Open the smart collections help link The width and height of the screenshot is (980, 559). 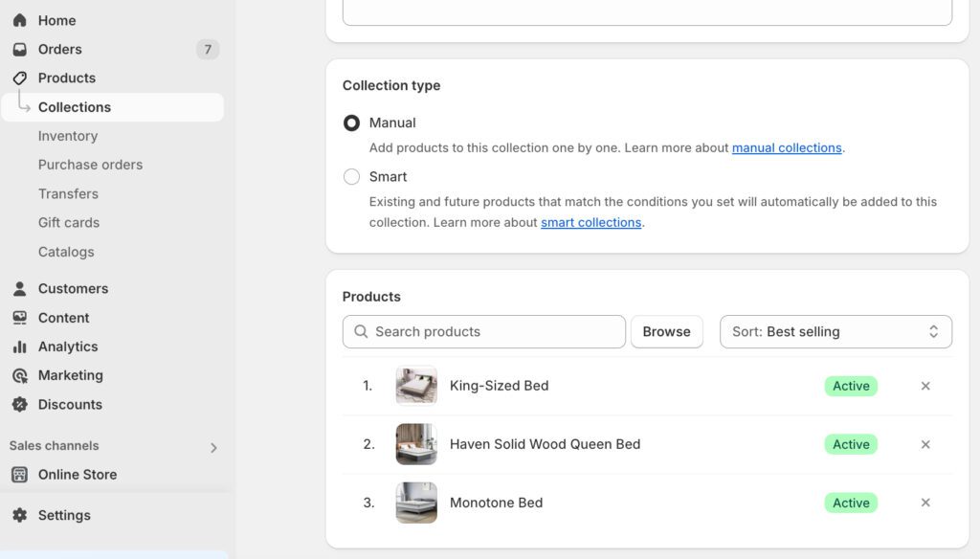click(590, 222)
